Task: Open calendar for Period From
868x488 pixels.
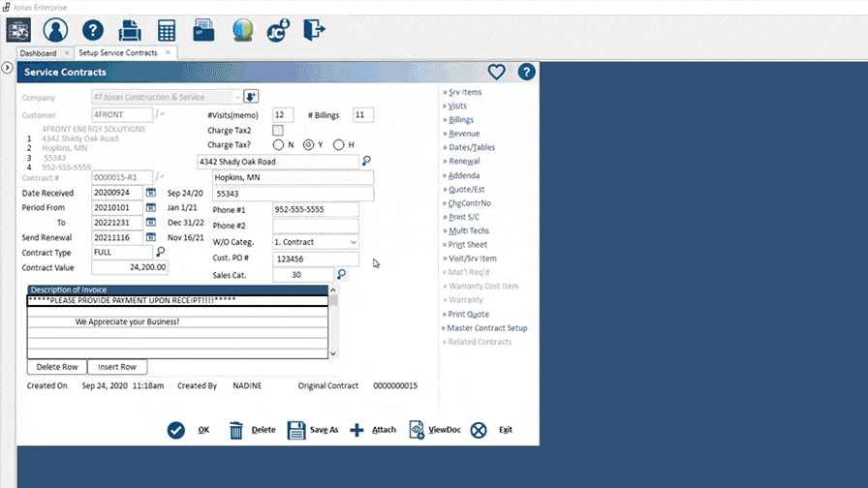Action: click(150, 207)
